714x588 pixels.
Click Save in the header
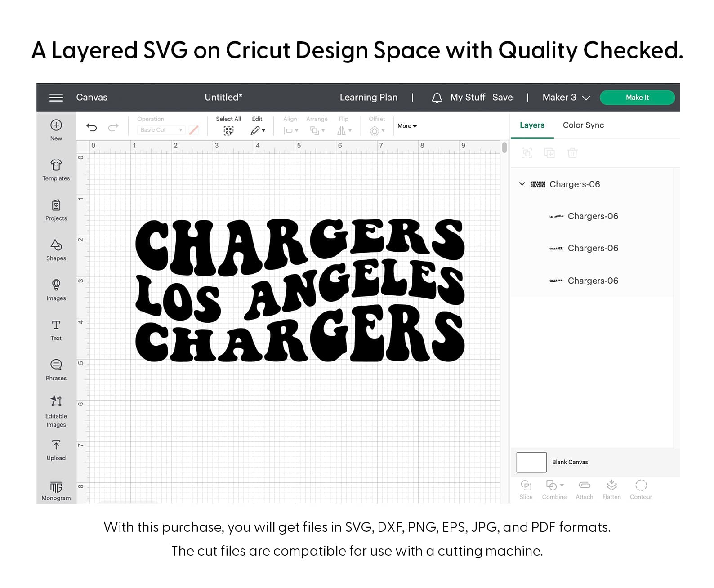point(502,97)
